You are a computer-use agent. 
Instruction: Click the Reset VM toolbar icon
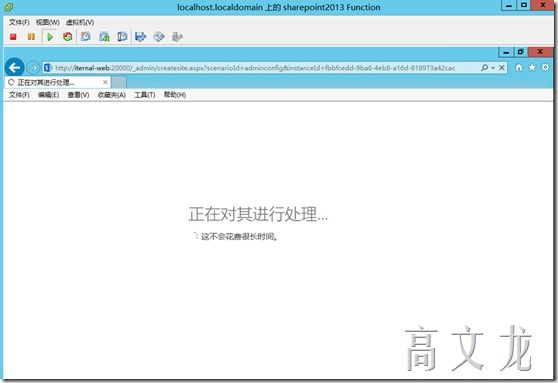click(x=68, y=37)
